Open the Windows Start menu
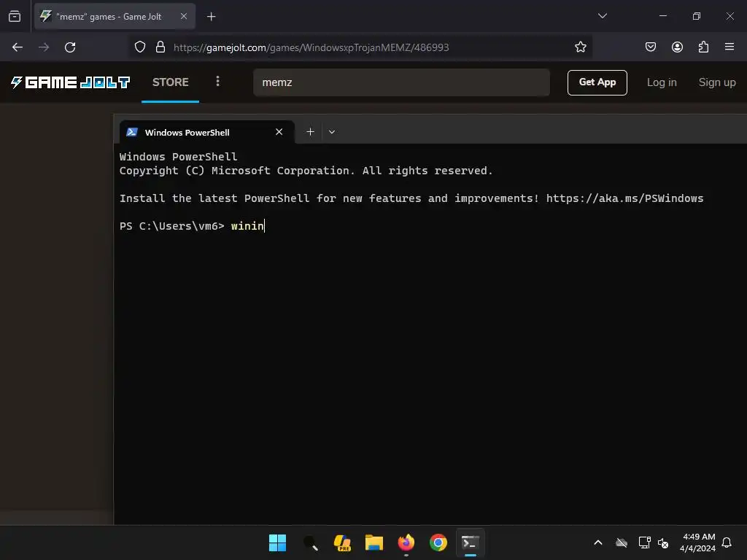The image size is (747, 560). point(277,542)
